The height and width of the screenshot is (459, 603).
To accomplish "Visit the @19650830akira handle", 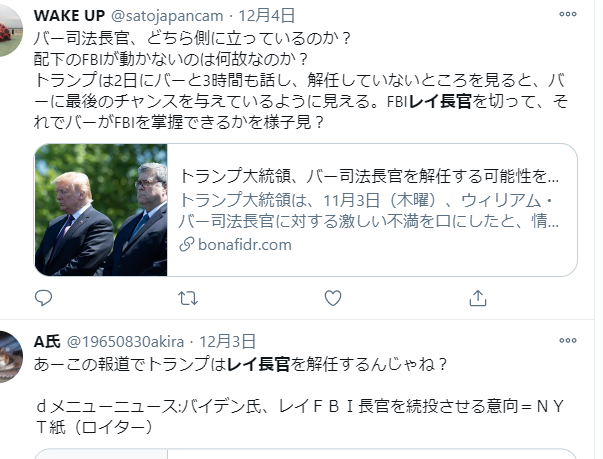I will (x=125, y=342).
